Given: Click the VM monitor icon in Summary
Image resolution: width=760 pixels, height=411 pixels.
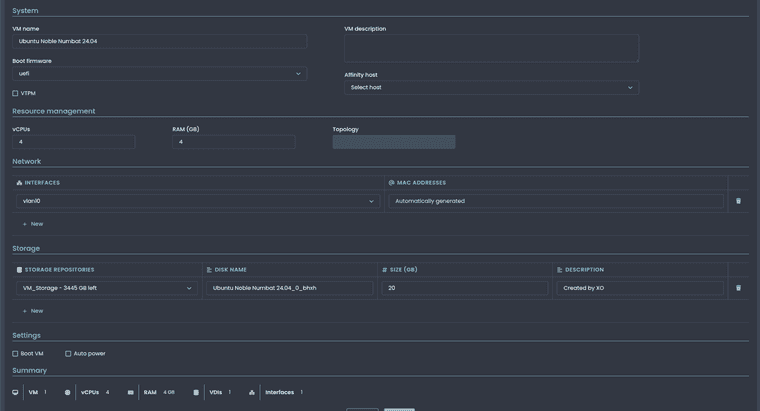Looking at the screenshot, I should tap(15, 392).
